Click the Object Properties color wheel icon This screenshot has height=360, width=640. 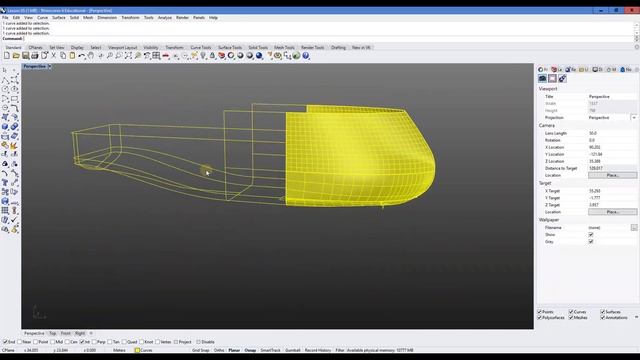231,56
